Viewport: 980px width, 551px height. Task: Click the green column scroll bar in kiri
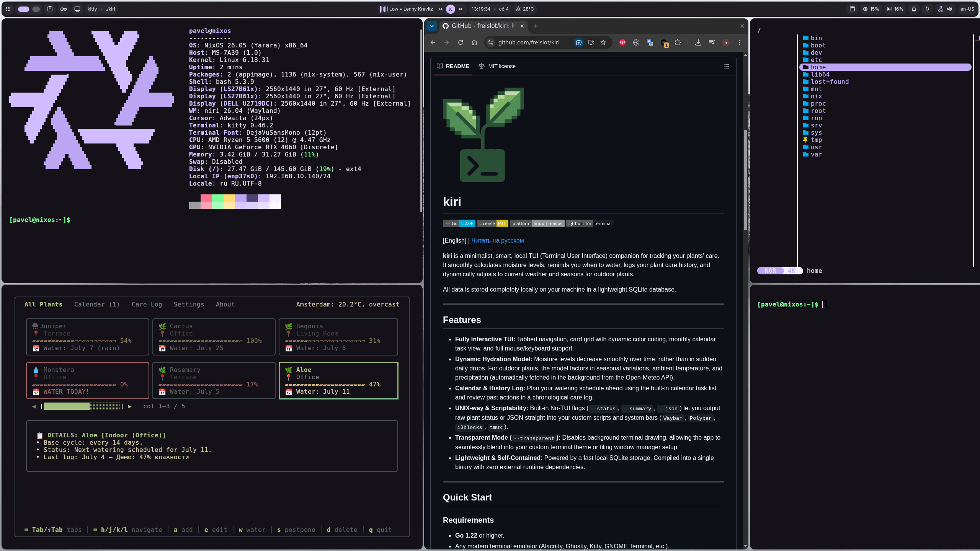pyautogui.click(x=67, y=406)
